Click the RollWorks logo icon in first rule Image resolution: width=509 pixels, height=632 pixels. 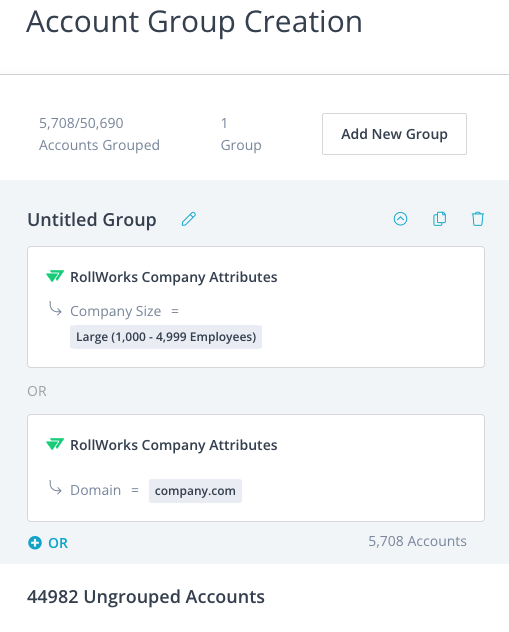click(x=55, y=276)
